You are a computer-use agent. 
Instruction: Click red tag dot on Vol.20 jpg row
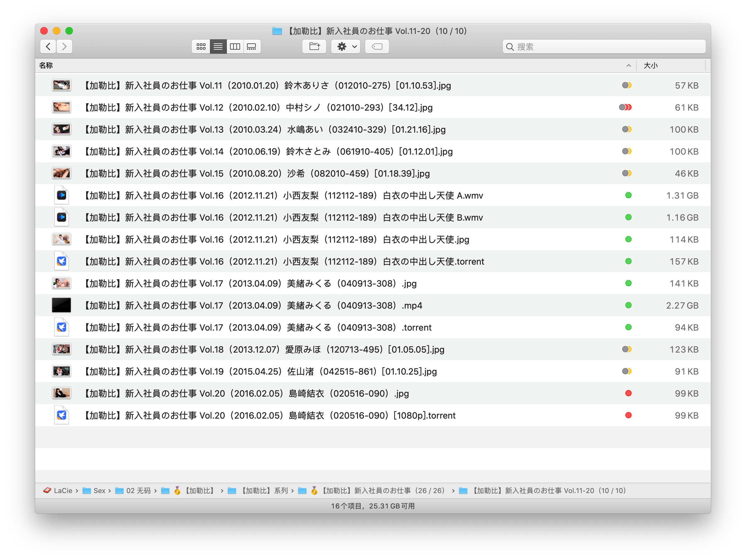pyautogui.click(x=628, y=393)
